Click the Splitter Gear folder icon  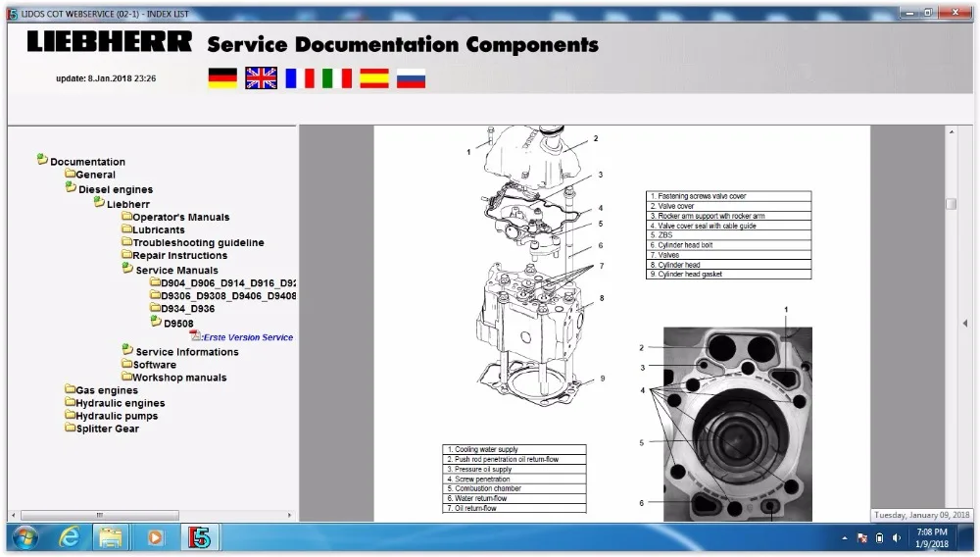(70, 428)
